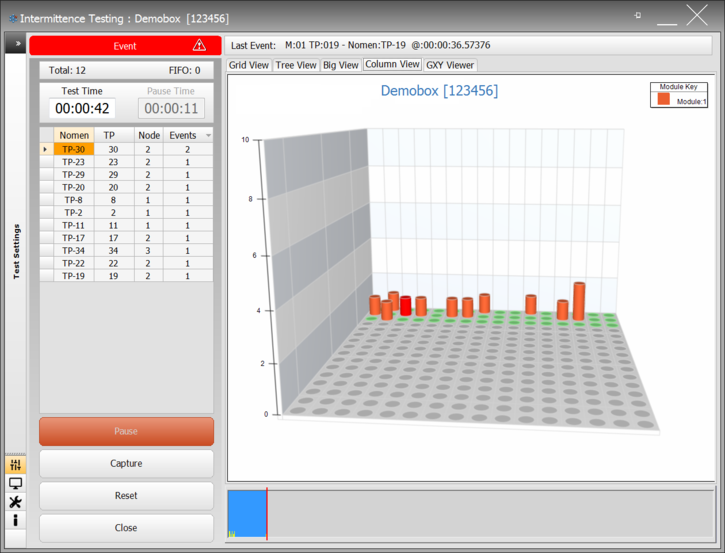
Task: Open the Big View tab
Action: (x=341, y=65)
